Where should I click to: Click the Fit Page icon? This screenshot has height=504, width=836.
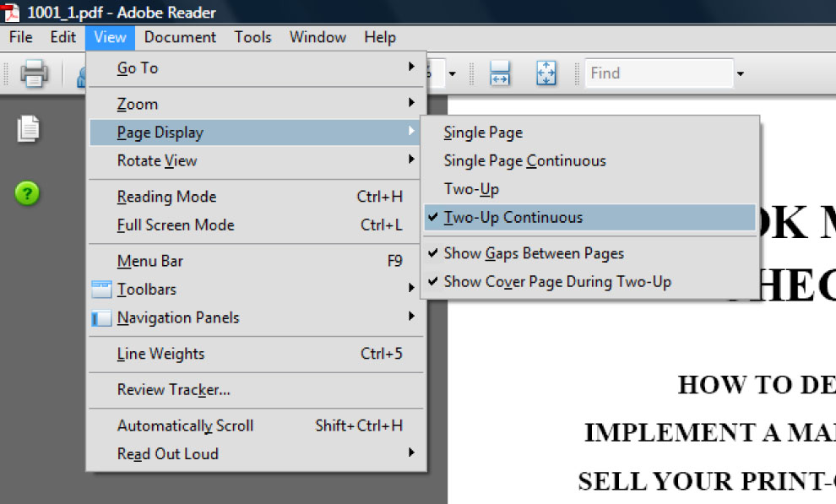point(546,73)
